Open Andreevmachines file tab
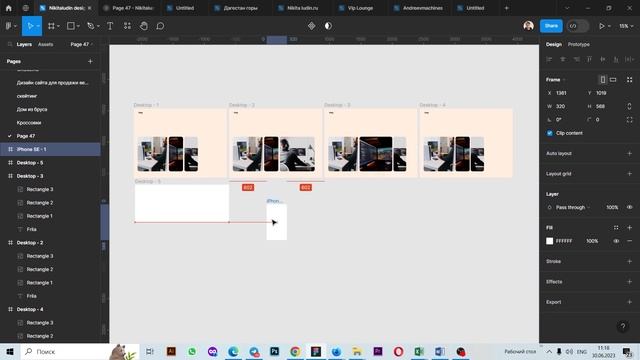Image resolution: width=640 pixels, height=360 pixels. tap(418, 8)
